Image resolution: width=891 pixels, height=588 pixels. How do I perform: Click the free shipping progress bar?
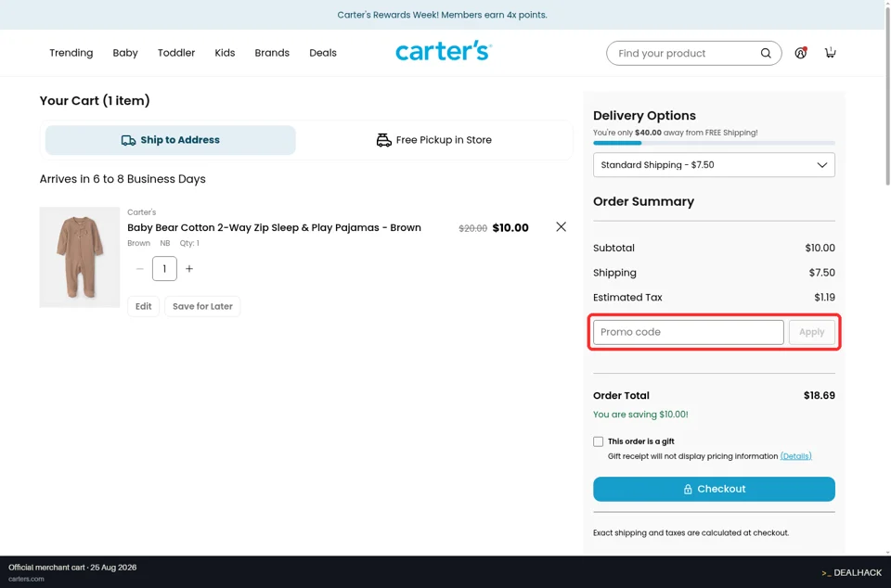tap(714, 143)
